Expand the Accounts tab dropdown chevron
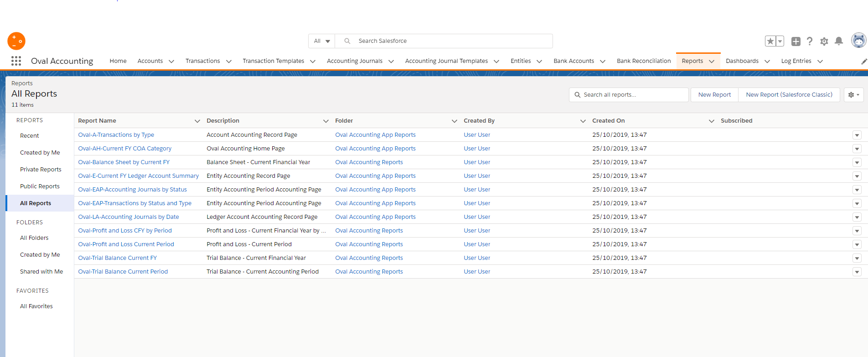 [x=171, y=62]
